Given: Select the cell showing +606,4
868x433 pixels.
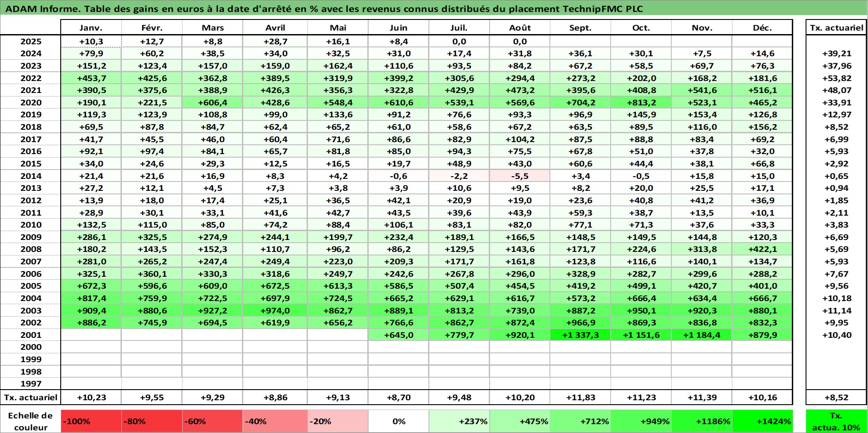Looking at the screenshot, I should point(212,102).
